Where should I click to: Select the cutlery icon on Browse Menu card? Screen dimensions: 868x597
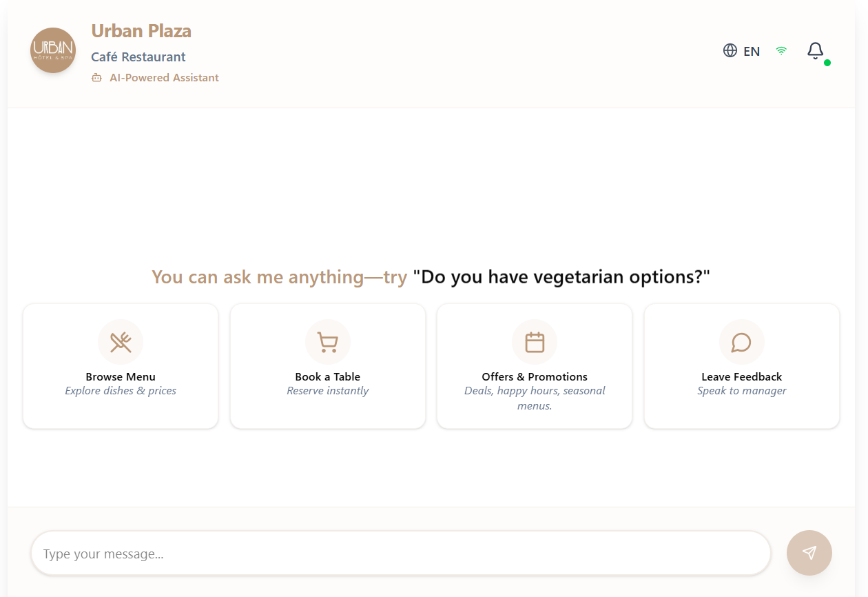coord(121,341)
